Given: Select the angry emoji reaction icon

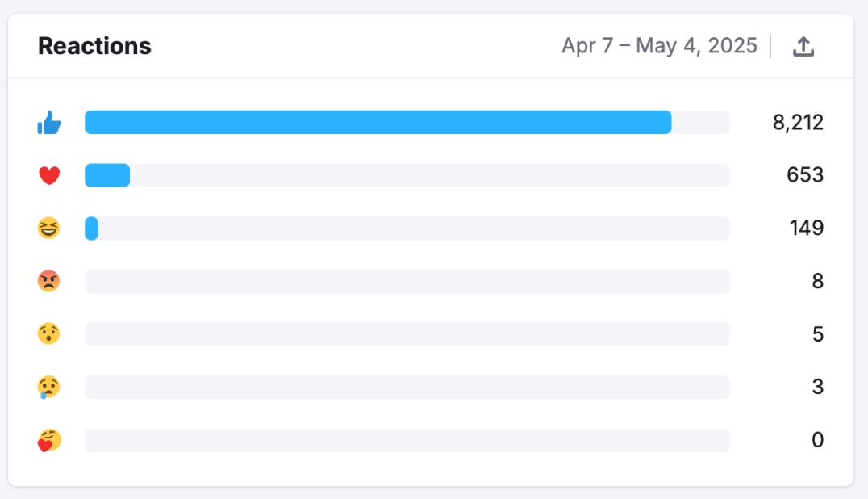Looking at the screenshot, I should [x=50, y=280].
